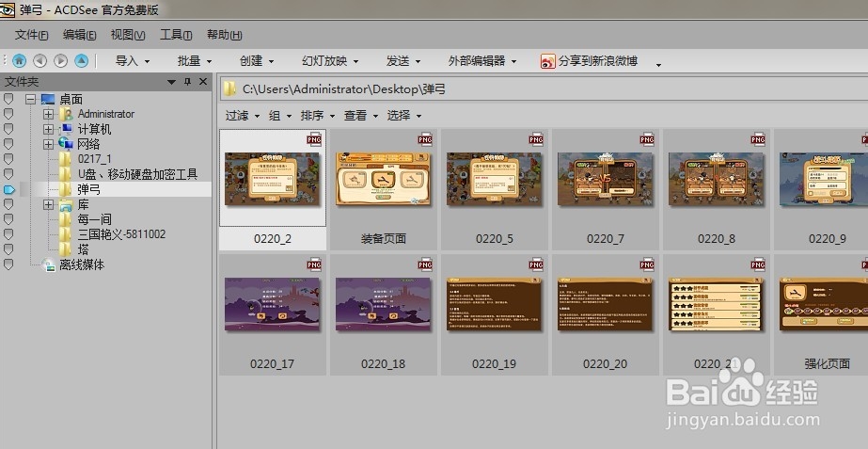Open the 文件 menu

click(31, 35)
